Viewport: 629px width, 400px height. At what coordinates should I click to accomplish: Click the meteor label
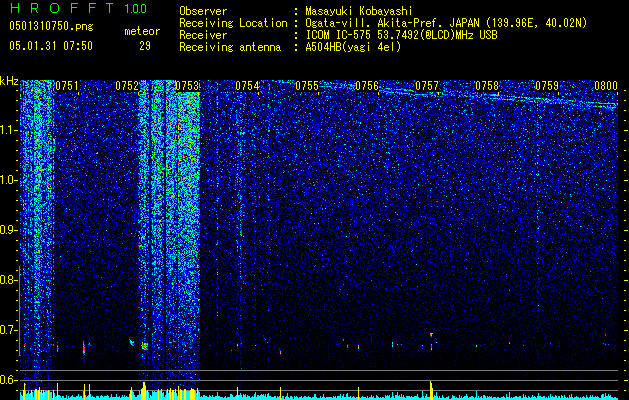coord(142,31)
